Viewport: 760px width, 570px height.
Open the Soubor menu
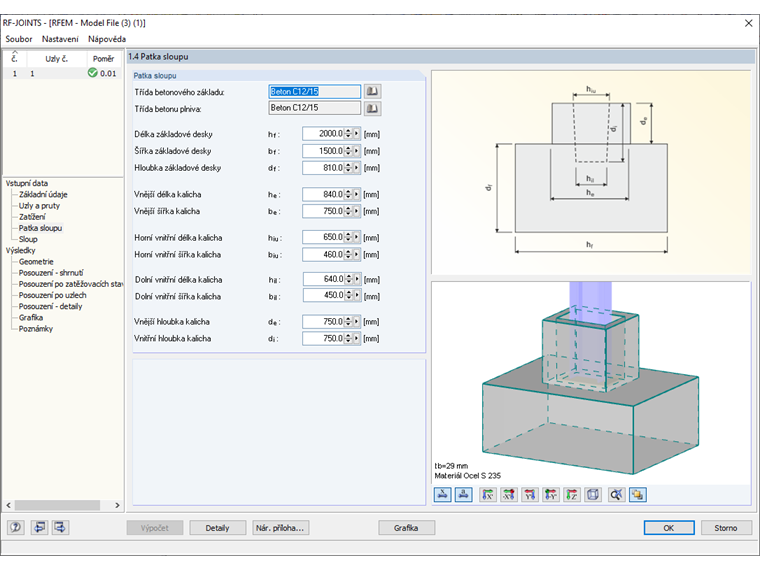pos(18,39)
